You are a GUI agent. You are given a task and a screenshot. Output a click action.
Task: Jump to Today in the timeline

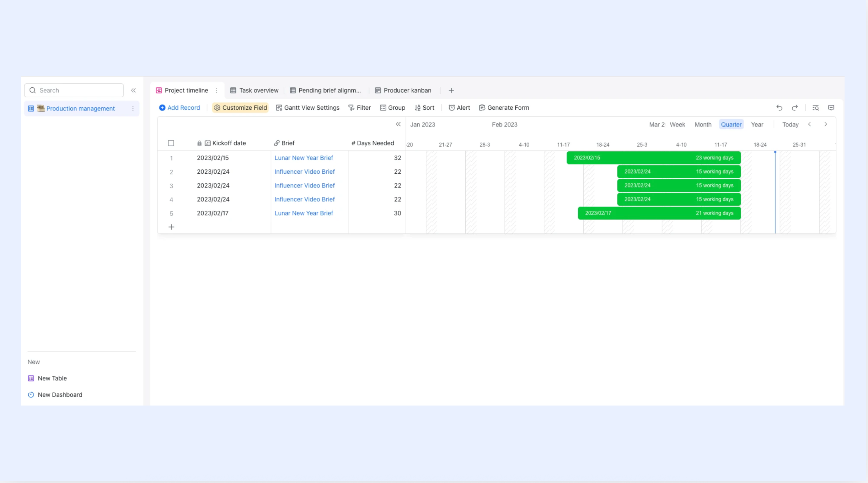coord(790,124)
